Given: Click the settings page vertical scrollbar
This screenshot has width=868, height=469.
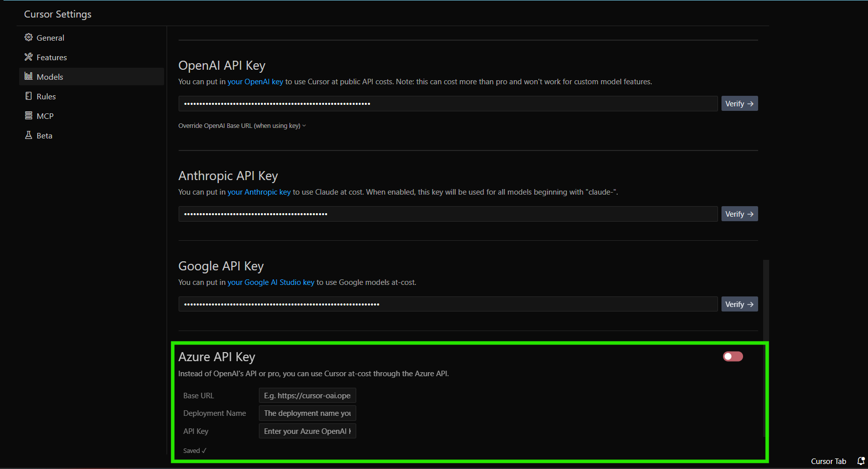Looking at the screenshot, I should [766, 349].
